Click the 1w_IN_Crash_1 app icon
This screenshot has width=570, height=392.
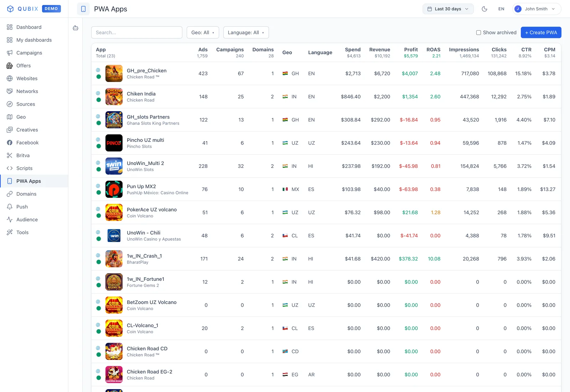(x=114, y=259)
